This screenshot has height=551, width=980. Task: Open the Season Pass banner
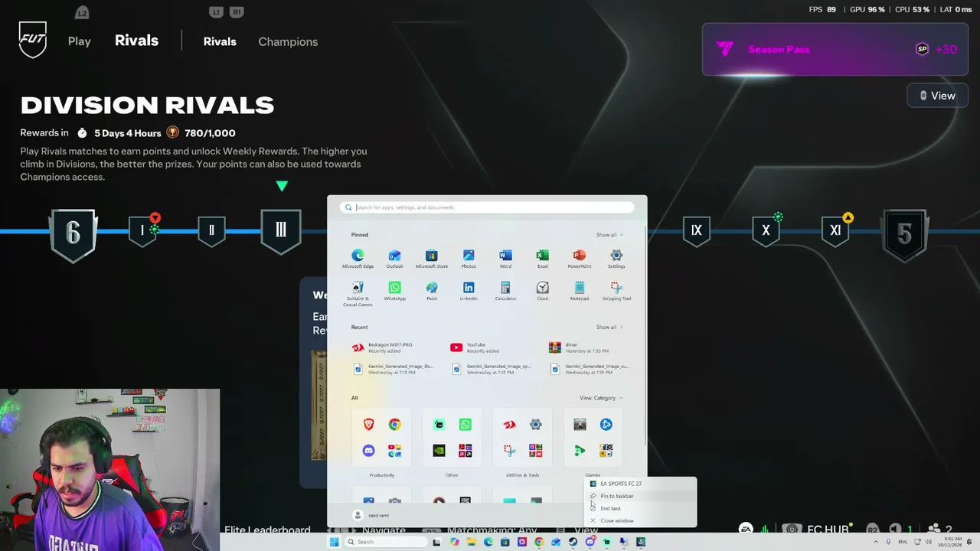tap(835, 49)
